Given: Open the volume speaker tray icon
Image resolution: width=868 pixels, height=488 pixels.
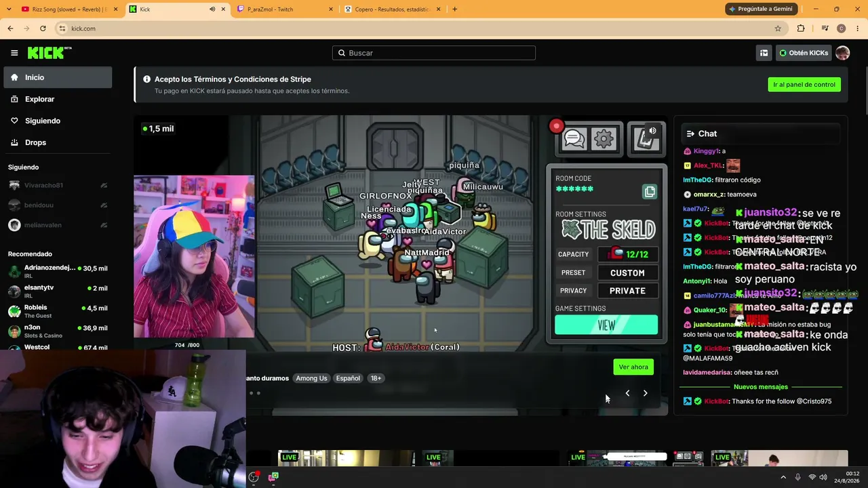Looking at the screenshot, I should [823, 477].
